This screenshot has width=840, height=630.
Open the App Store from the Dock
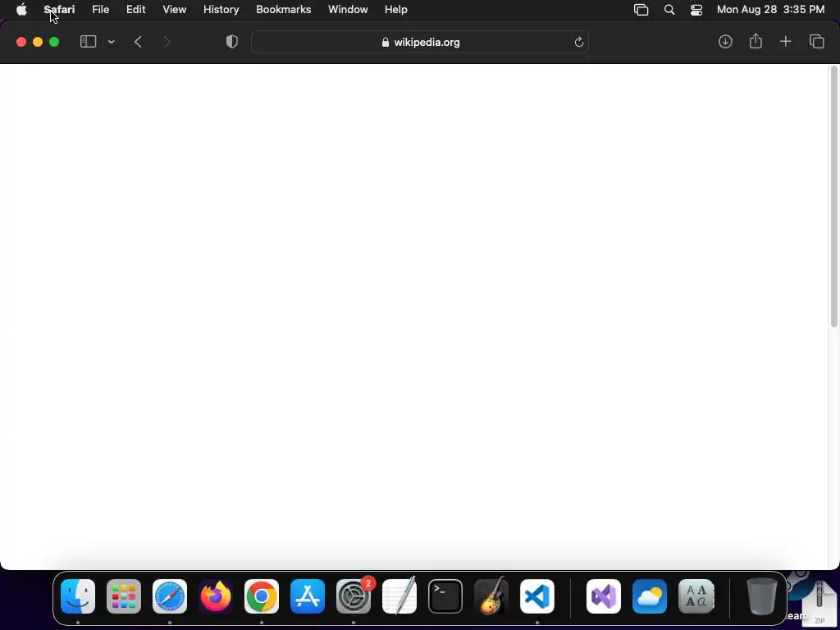pos(308,596)
